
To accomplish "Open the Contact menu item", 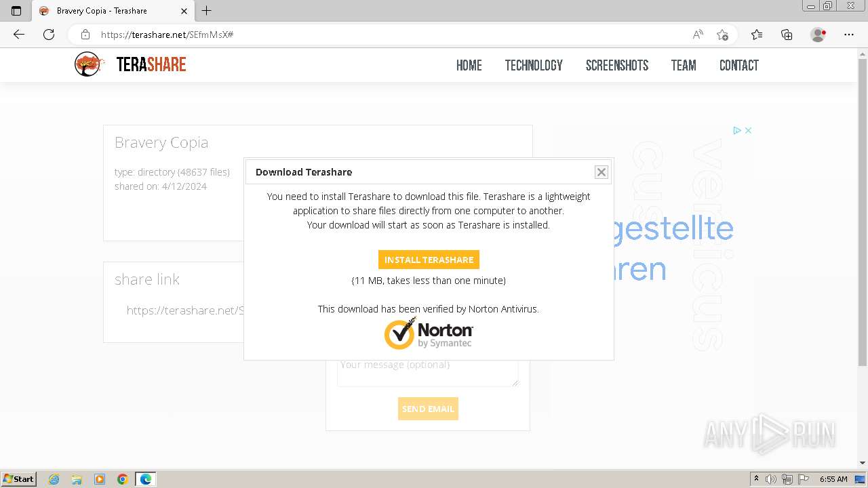I will coord(739,65).
